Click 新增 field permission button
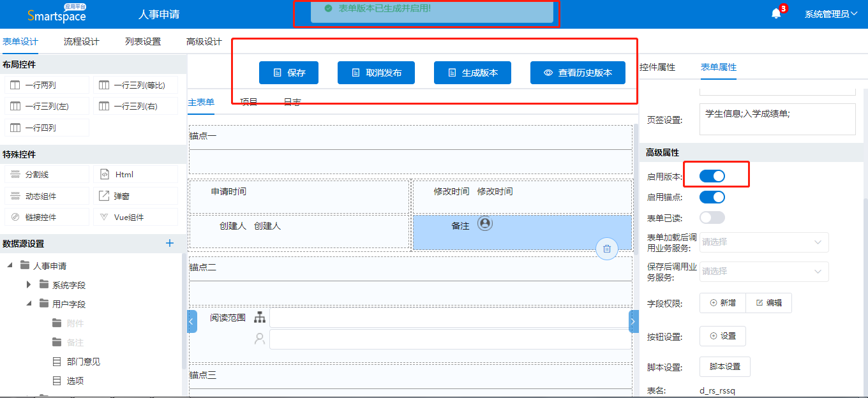This screenshot has height=398, width=868. 722,303
